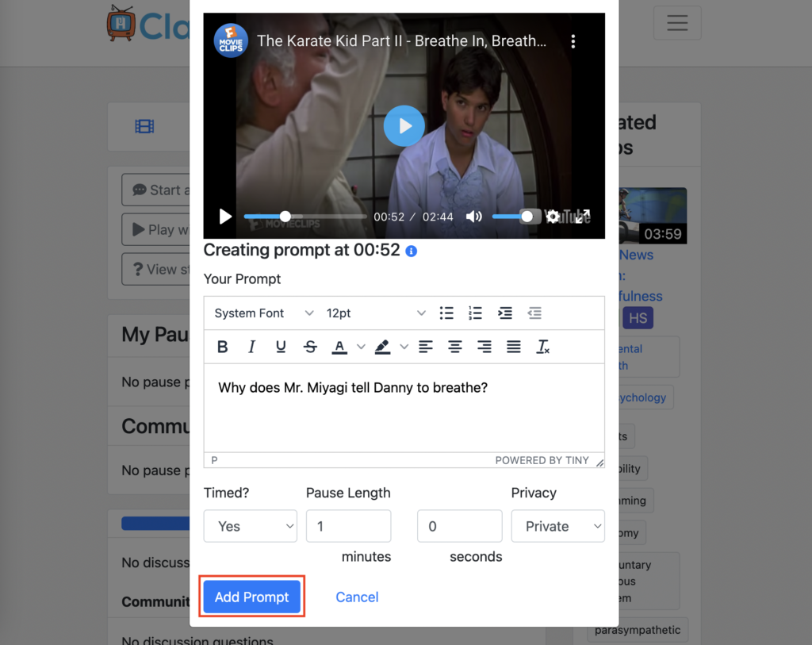812x645 pixels.
Task: Apply the text color button
Action: [x=339, y=347]
